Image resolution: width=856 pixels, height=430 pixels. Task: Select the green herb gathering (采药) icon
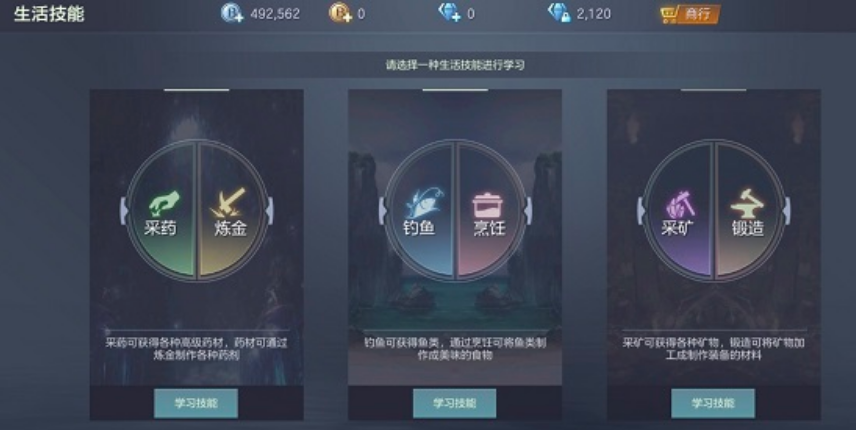(163, 204)
